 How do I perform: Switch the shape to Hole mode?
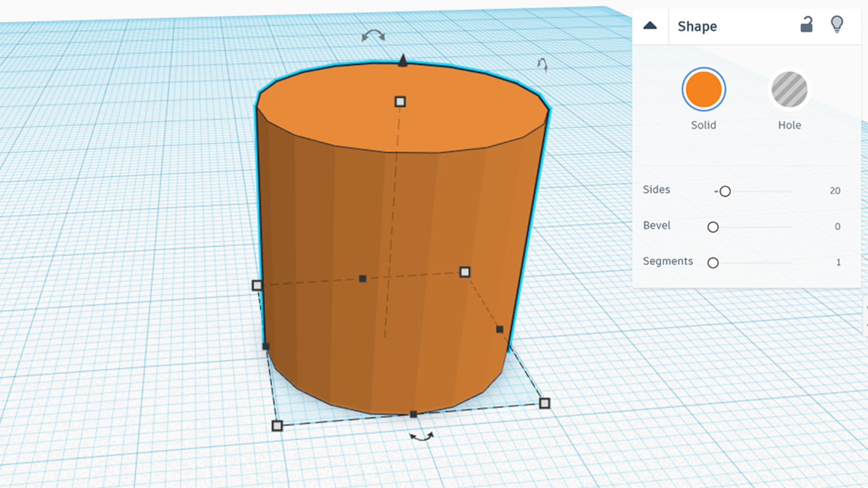pyautogui.click(x=789, y=89)
